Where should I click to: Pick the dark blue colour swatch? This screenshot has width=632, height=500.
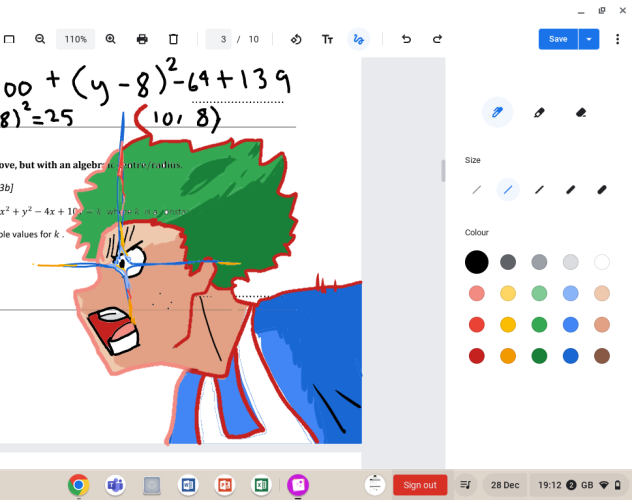point(571,356)
